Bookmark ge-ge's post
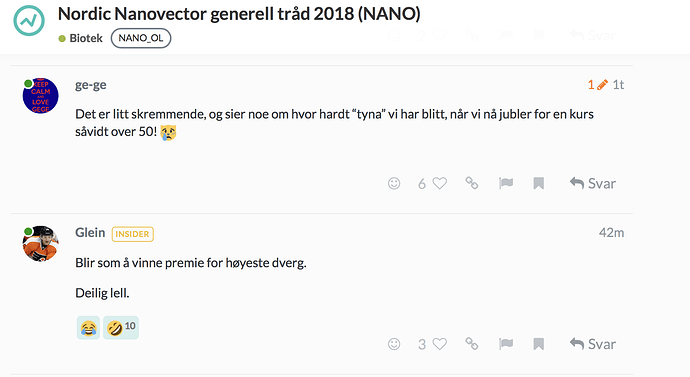The width and height of the screenshot is (690, 377). click(539, 183)
